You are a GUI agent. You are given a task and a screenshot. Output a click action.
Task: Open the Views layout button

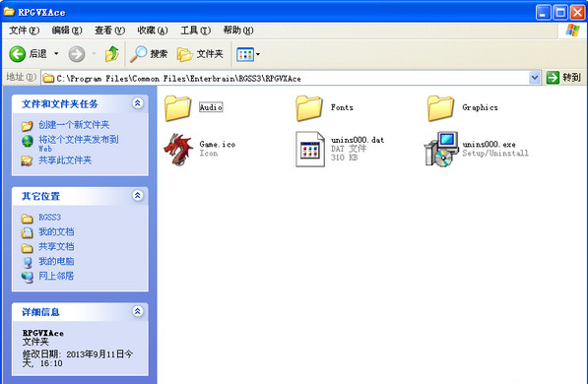tap(245, 55)
